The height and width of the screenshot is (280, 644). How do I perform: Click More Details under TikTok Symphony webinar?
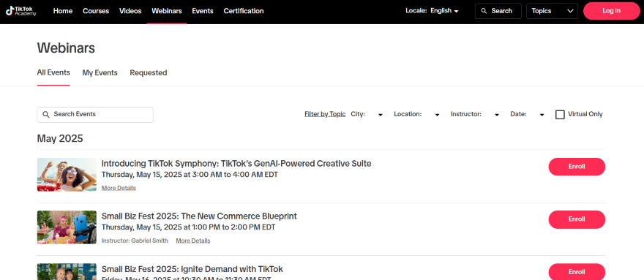point(119,188)
